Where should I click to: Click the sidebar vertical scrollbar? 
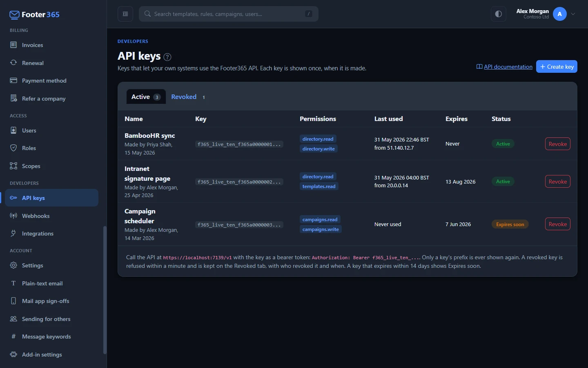105,290
